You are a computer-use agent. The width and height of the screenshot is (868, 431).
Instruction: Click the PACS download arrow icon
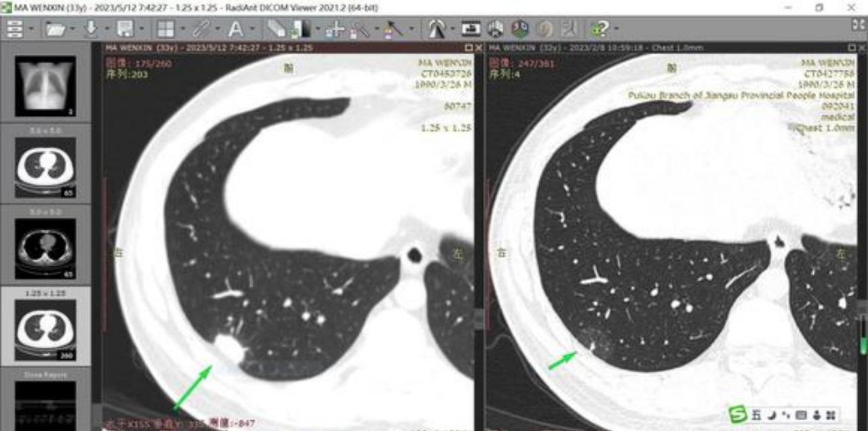(x=90, y=29)
